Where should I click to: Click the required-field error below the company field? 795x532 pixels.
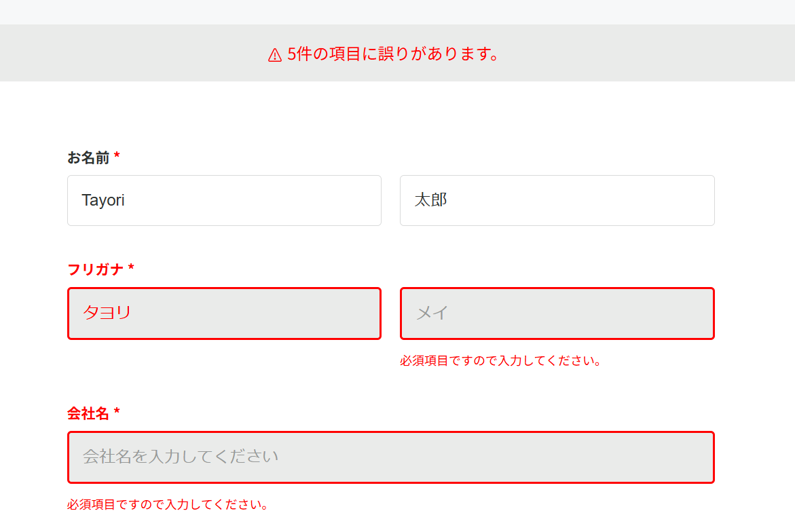(168, 505)
